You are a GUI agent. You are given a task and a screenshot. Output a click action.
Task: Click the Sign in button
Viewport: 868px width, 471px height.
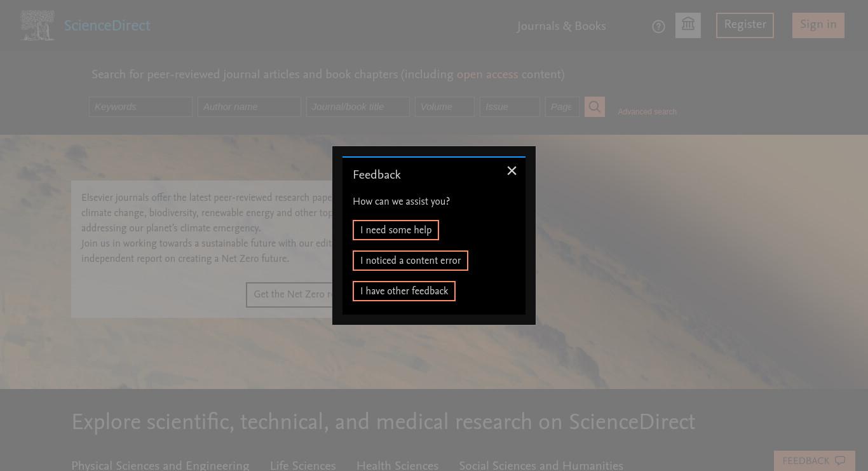818,25
